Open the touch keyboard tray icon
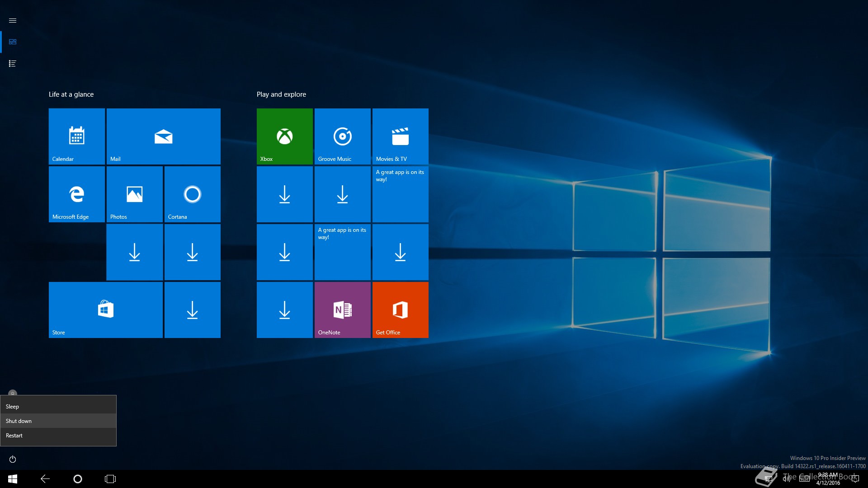Viewport: 868px width, 488px height. 804,479
